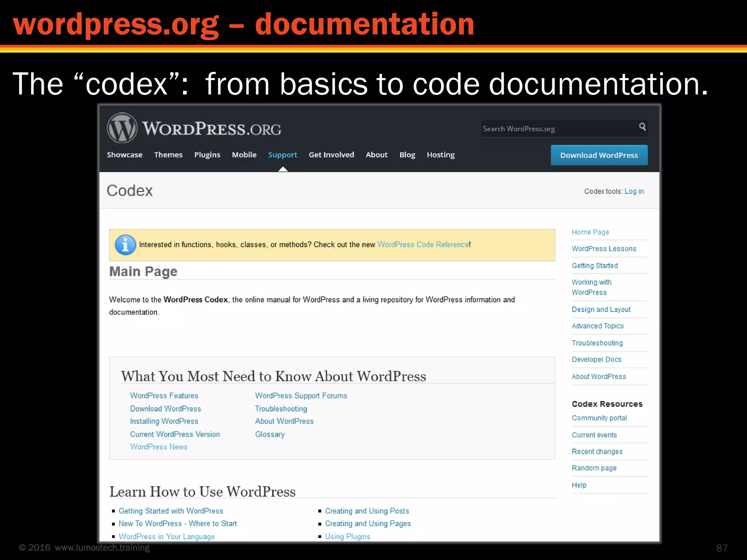This screenshot has width=747, height=560.
Task: Click the Log in link in Codex tools
Action: (634, 191)
